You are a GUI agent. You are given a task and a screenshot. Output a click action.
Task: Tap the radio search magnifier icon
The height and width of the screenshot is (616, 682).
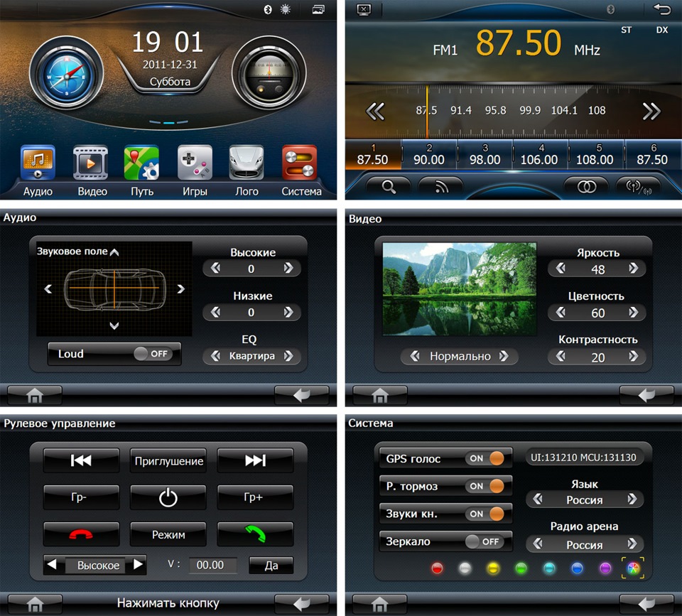(x=389, y=187)
